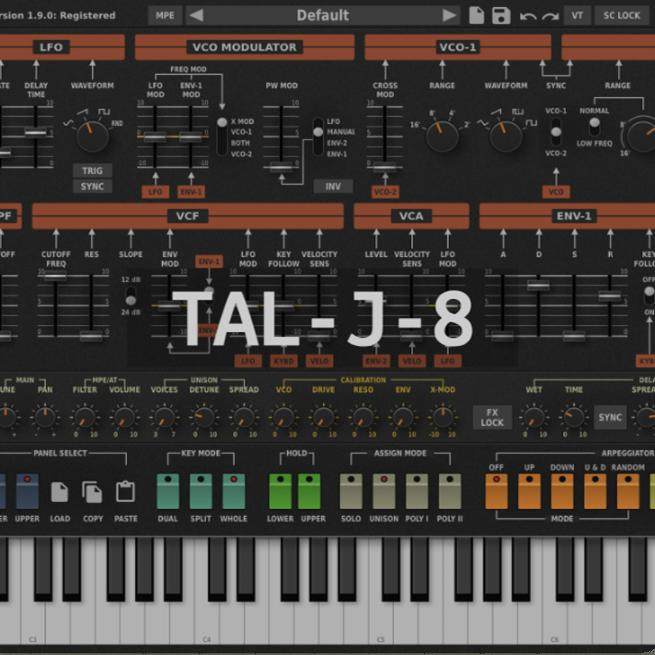Switch the NORMAL/LOW FREQ range selector

click(594, 127)
